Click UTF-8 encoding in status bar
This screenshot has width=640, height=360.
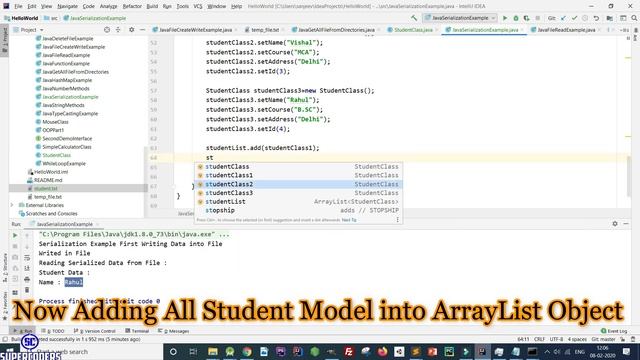tap(556, 339)
